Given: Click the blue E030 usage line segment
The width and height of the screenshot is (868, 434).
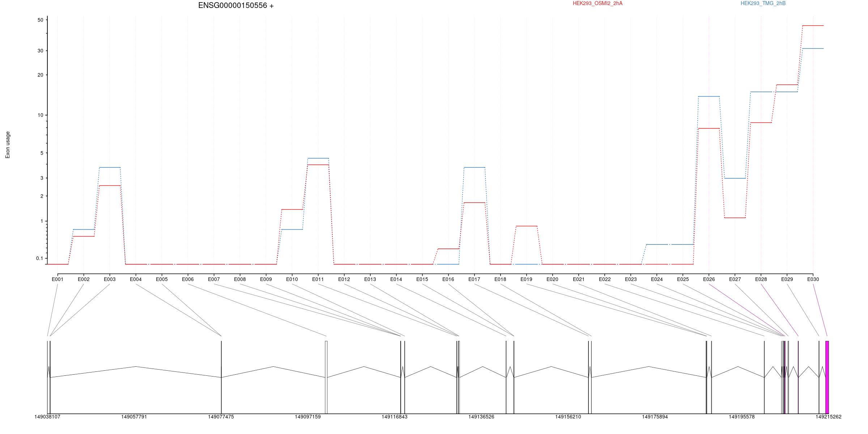Looking at the screenshot, I should [813, 48].
